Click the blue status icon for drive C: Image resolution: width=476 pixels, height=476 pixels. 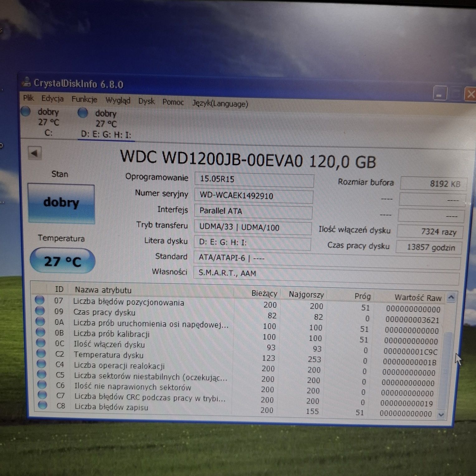pos(26,111)
